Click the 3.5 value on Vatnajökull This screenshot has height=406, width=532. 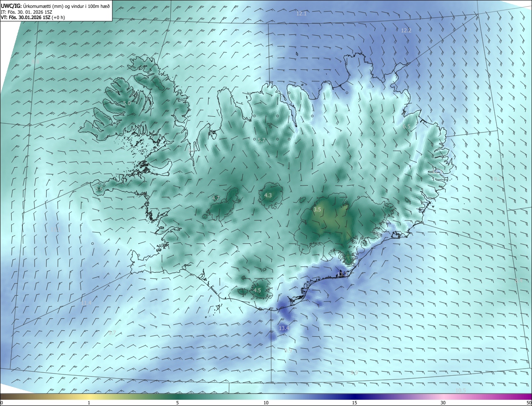317,210
